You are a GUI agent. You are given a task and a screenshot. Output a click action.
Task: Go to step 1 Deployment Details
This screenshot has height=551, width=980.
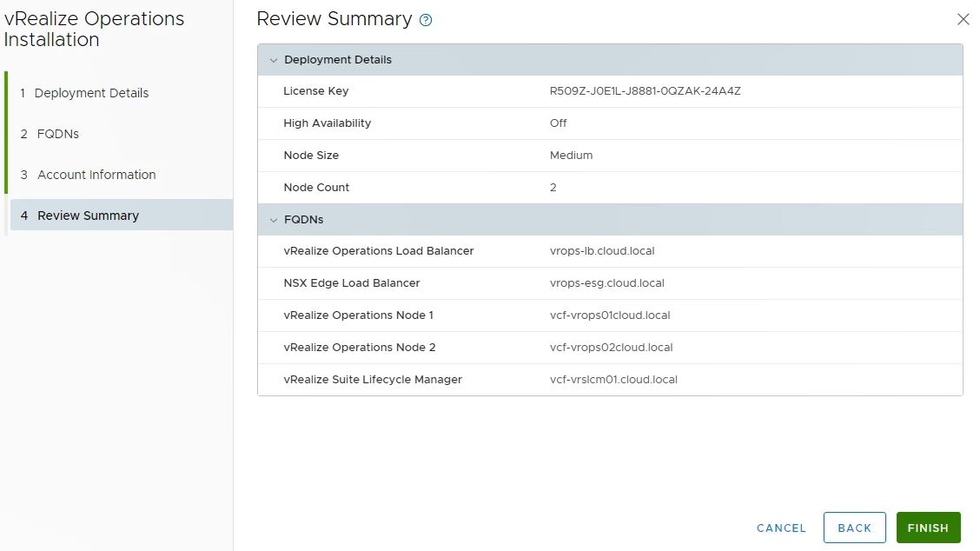tap(91, 93)
